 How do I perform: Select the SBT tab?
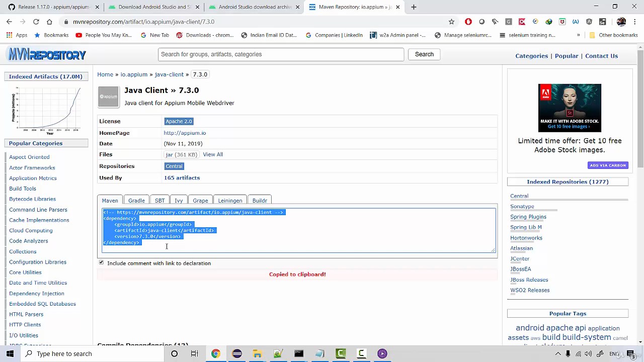(159, 201)
